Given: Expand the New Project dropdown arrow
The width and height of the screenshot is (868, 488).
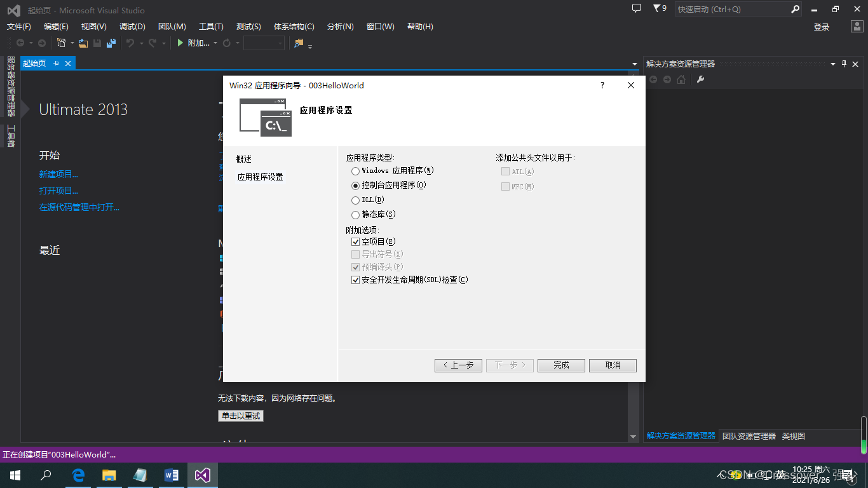Looking at the screenshot, I should 72,43.
